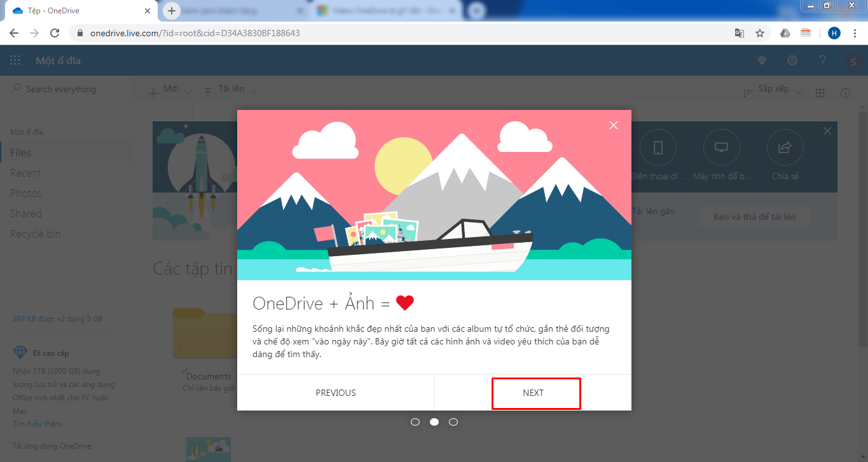The image size is (868, 462).
Task: Click the Google Translate icon in address bar
Action: point(740,33)
